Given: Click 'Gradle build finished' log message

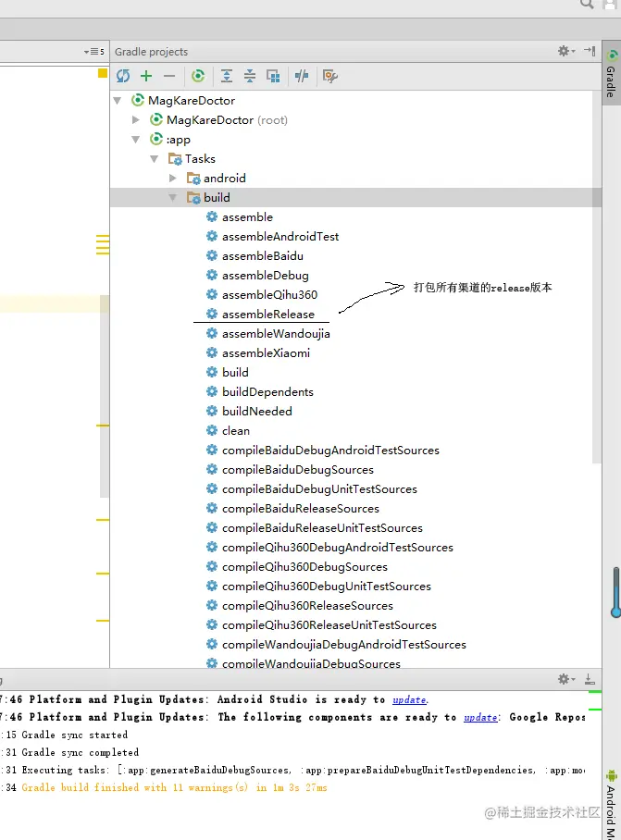Looking at the screenshot, I should tap(174, 787).
